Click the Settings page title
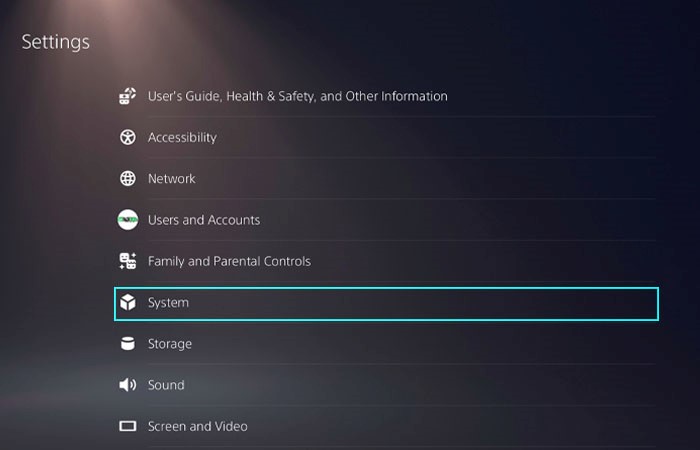 (x=55, y=42)
